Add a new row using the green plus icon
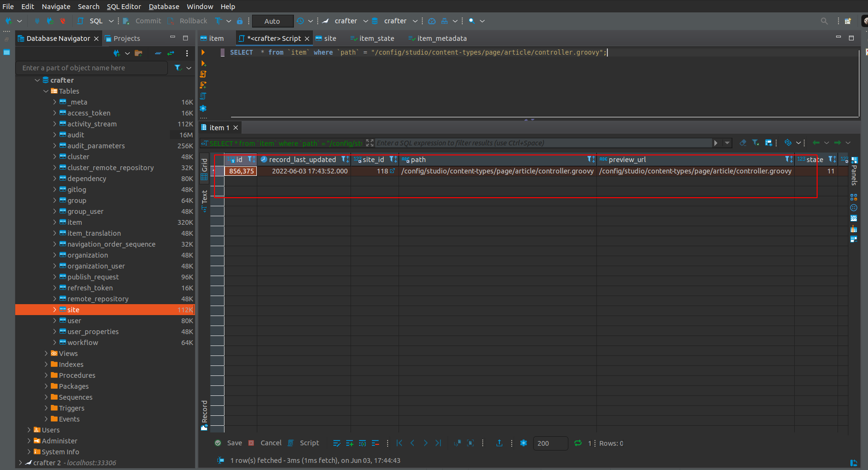Viewport: 868px width, 470px height. click(350, 443)
